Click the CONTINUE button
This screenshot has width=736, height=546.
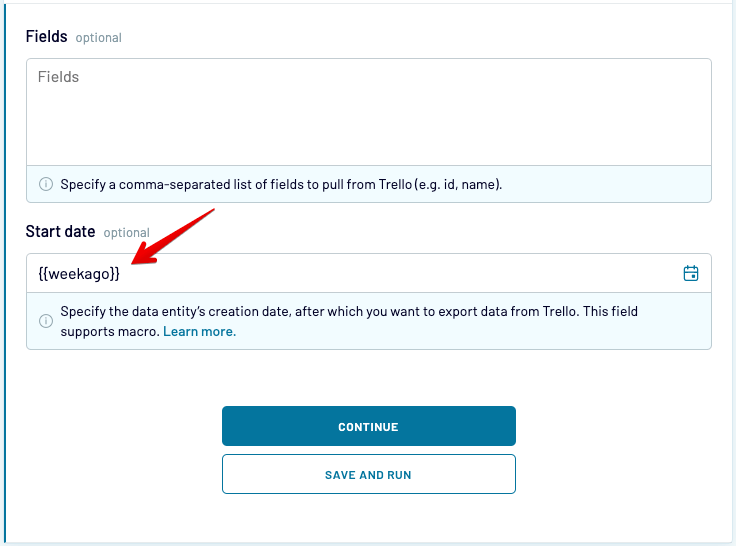tap(369, 426)
